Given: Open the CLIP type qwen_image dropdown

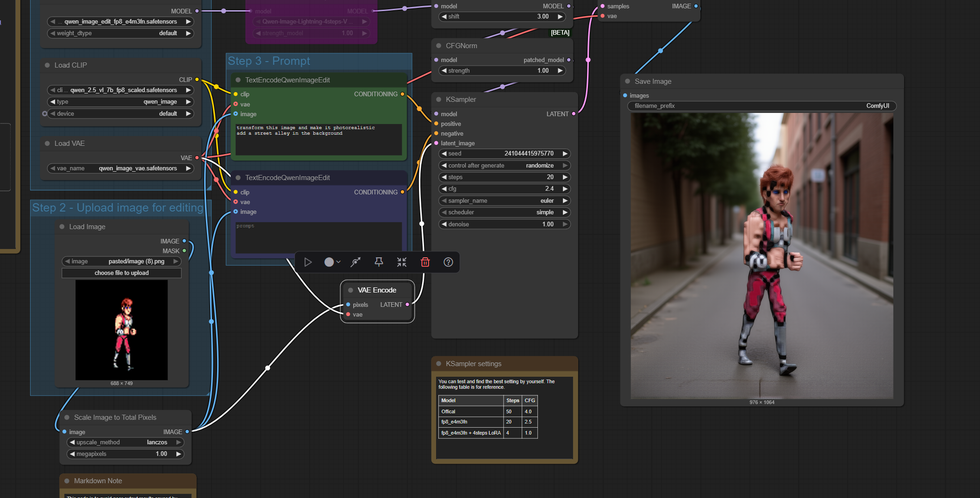Looking at the screenshot, I should coord(120,102).
